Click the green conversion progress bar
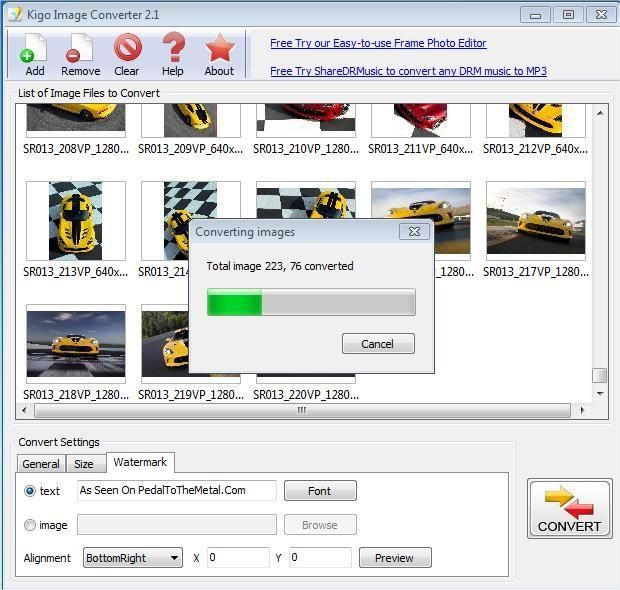This screenshot has width=620, height=590. coord(311,303)
